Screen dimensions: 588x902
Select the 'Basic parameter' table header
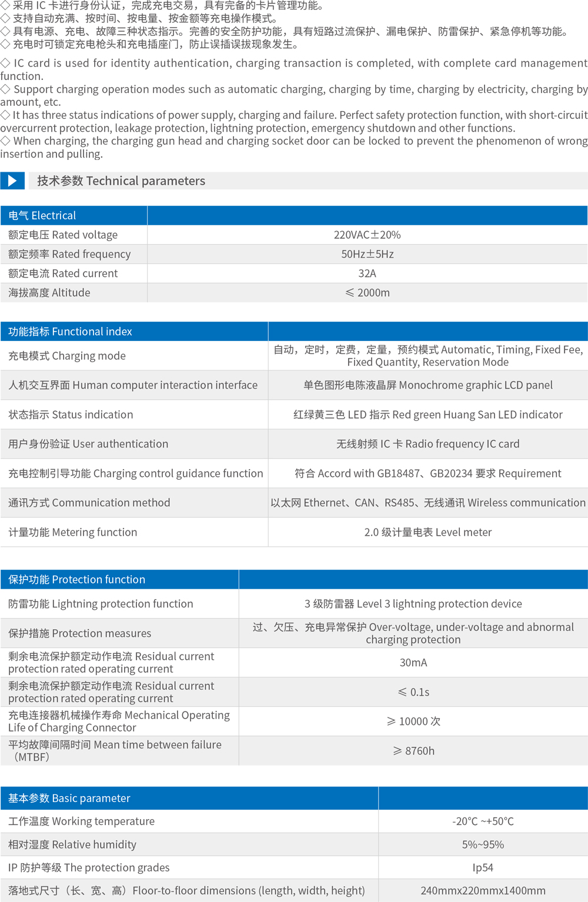tap(69, 798)
